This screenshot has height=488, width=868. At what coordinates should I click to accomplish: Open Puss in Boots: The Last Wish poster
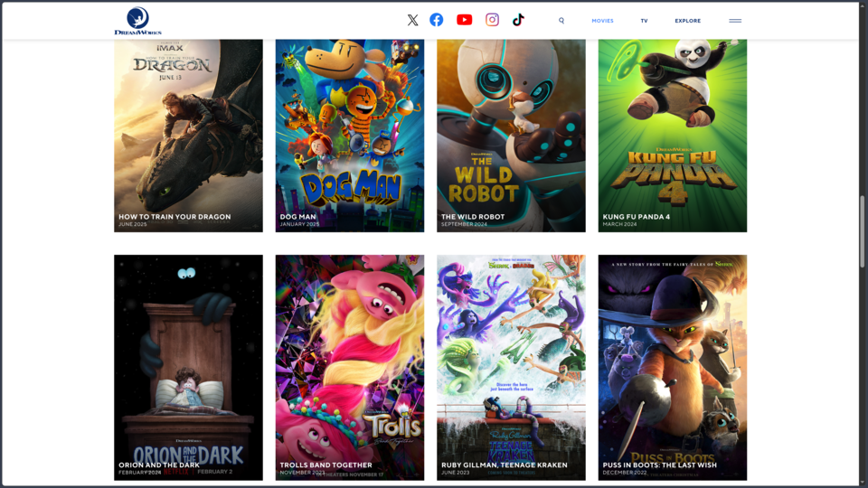[673, 368]
